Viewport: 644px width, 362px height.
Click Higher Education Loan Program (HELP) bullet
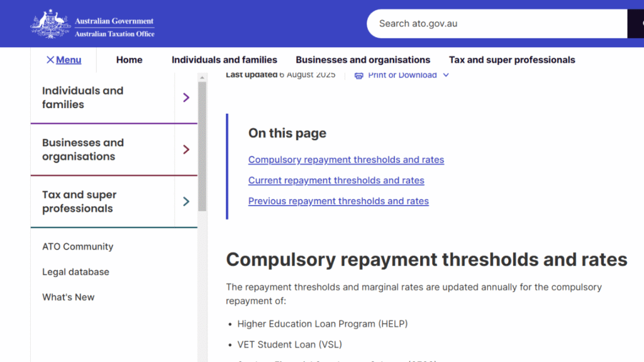tap(323, 324)
